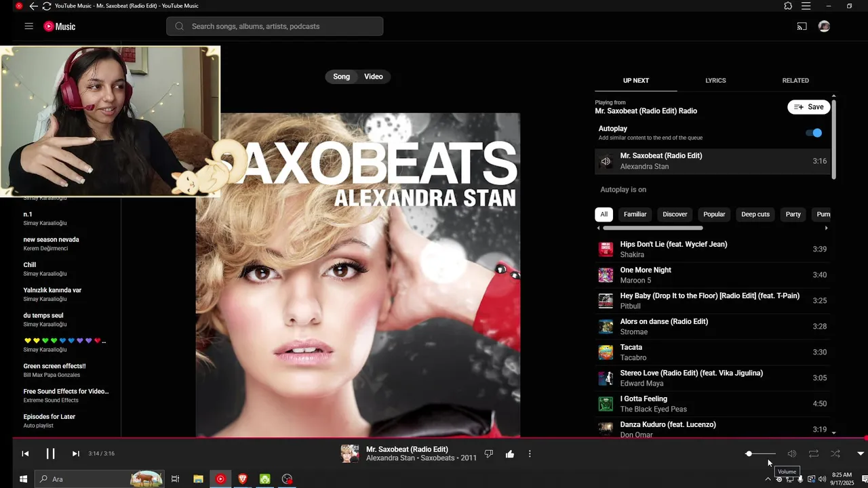The image size is (868, 488).
Task: Go back with title bar arrow
Action: (x=33, y=6)
